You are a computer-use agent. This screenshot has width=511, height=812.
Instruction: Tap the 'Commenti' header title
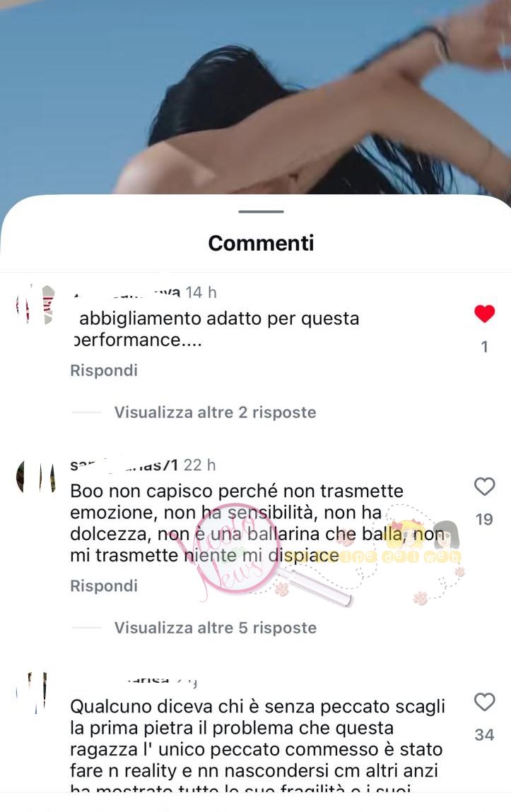(262, 243)
